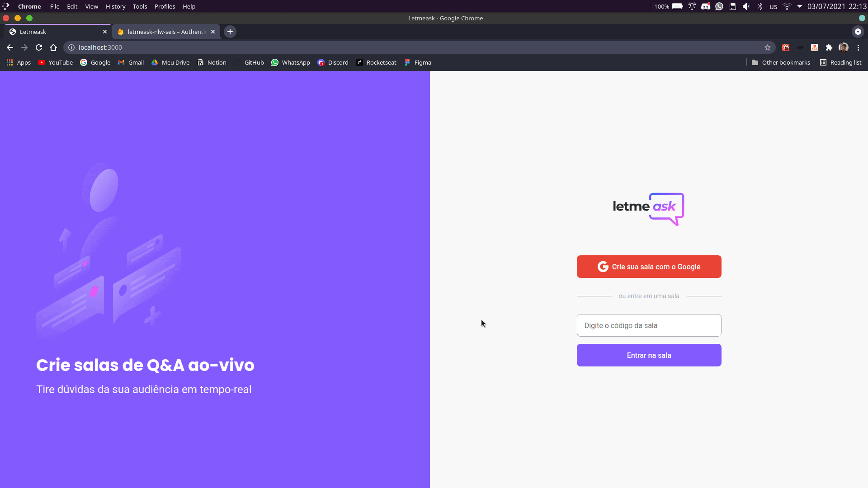Open new browser tab

[x=230, y=32]
